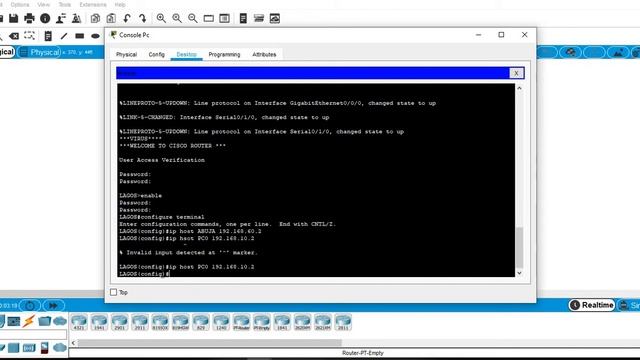The height and width of the screenshot is (360, 640).
Task: Click the Paste icon in toolbar
Action: [x=111, y=18]
